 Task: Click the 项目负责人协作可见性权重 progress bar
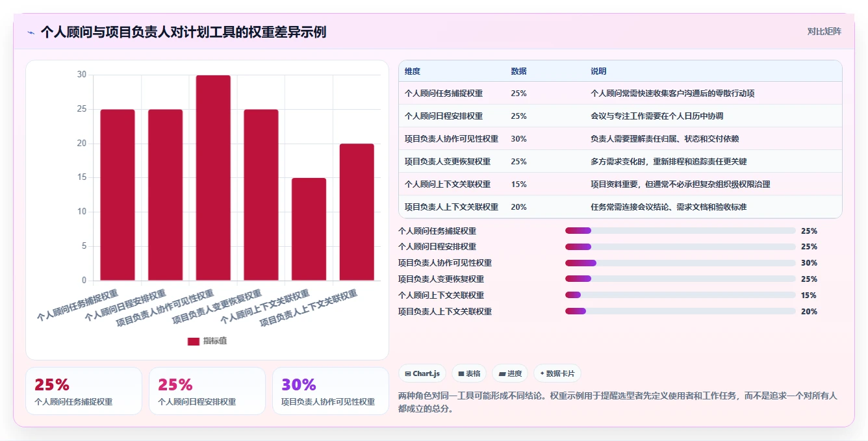680,263
